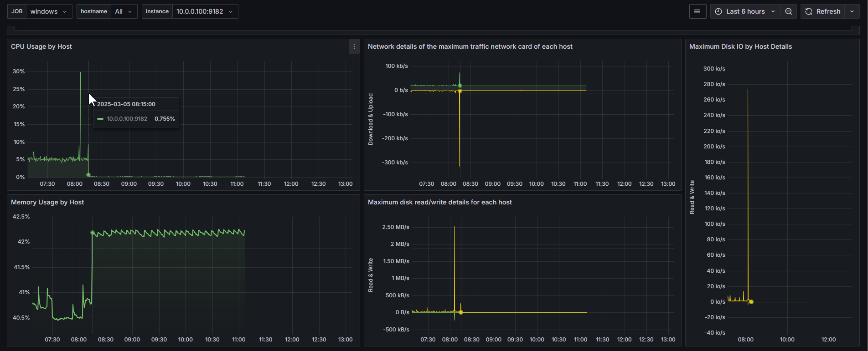The image size is (868, 351).
Task: Click the green series swatch in CPU tooltip
Action: coord(100,119)
